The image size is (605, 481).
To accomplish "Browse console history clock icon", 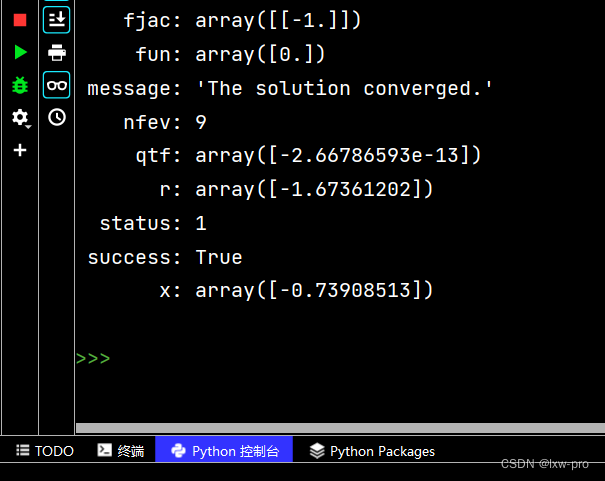I will click(57, 117).
